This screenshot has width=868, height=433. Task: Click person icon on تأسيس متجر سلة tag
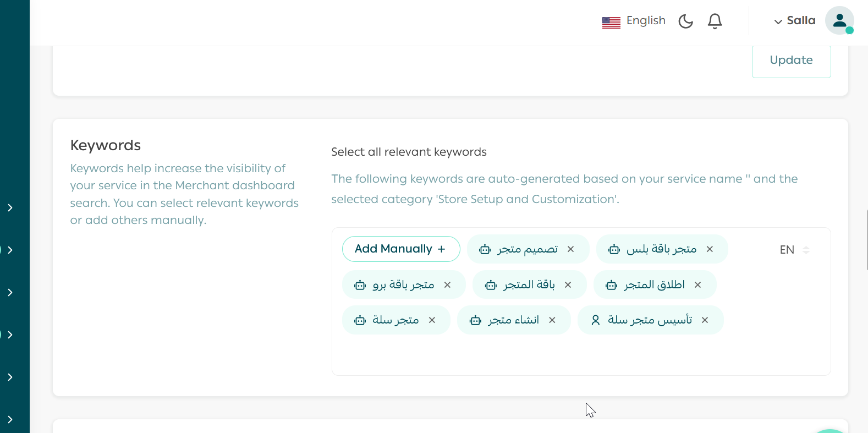click(595, 320)
